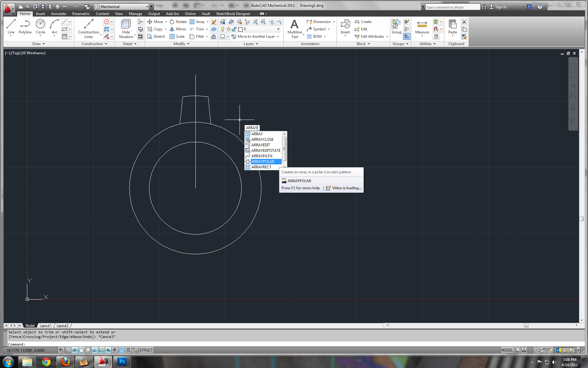Activate the Scale tool

pos(177,36)
